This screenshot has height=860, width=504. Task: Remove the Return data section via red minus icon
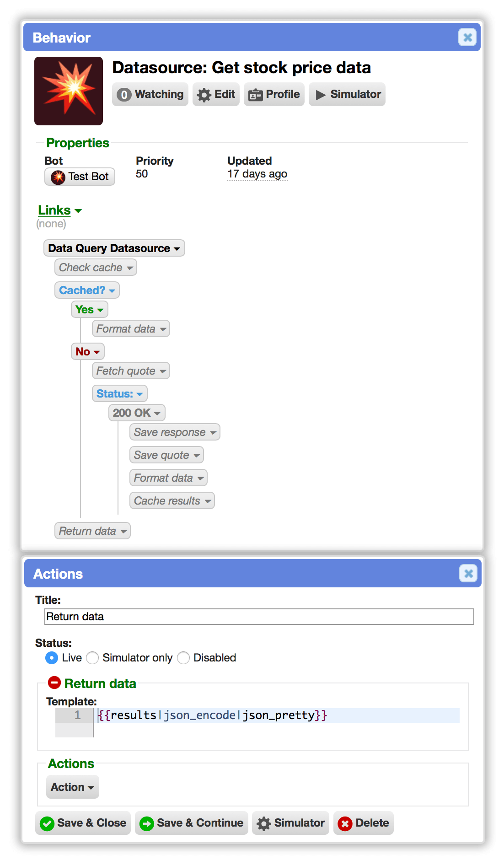click(x=54, y=683)
